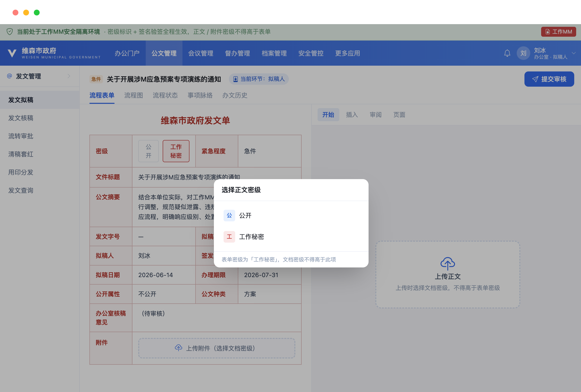581x392 pixels.
Task: Select 发文查询 in the sidebar
Action: (40, 190)
